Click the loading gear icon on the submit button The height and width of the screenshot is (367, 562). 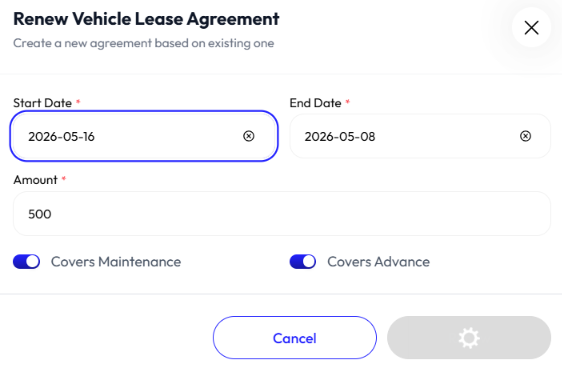click(x=469, y=338)
